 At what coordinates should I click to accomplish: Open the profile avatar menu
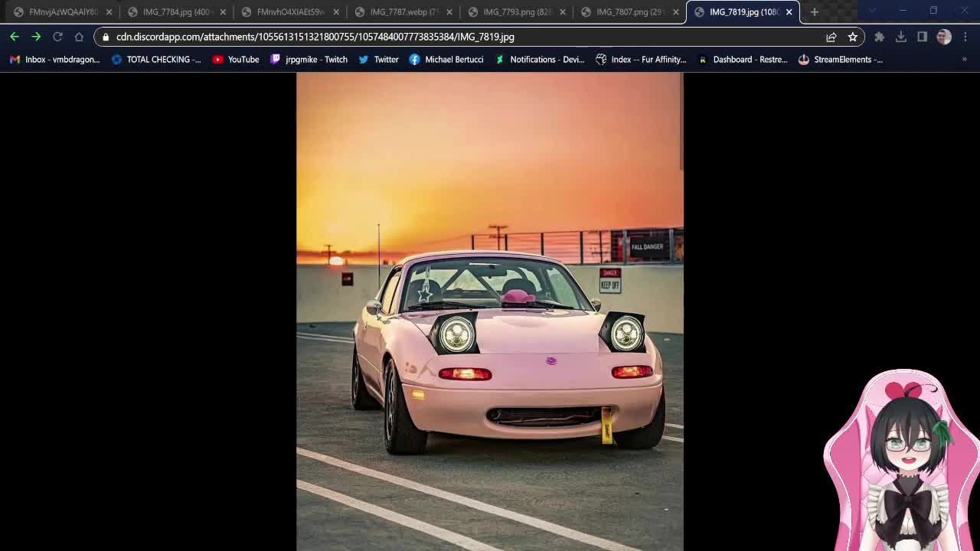[943, 37]
